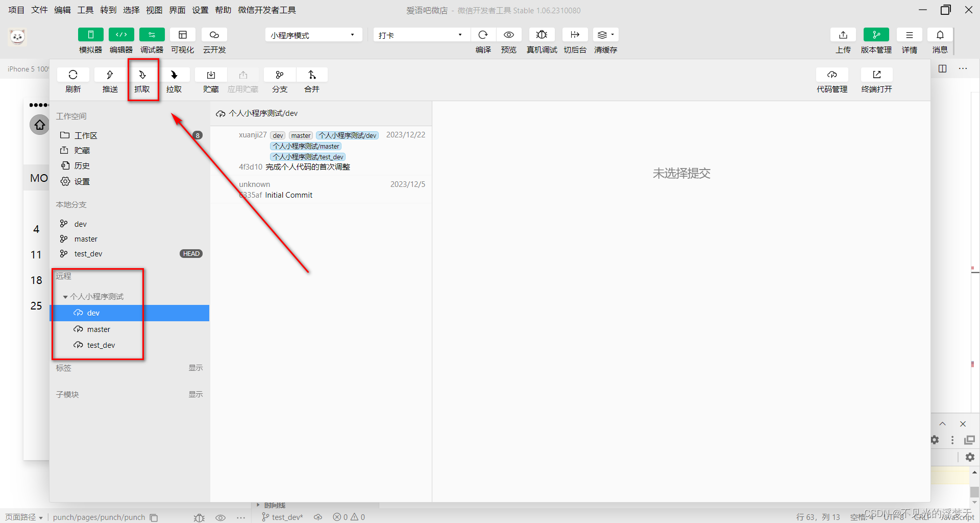The height and width of the screenshot is (523, 980).
Task: Open the 微信开发者工具 menu
Action: coord(267,10)
